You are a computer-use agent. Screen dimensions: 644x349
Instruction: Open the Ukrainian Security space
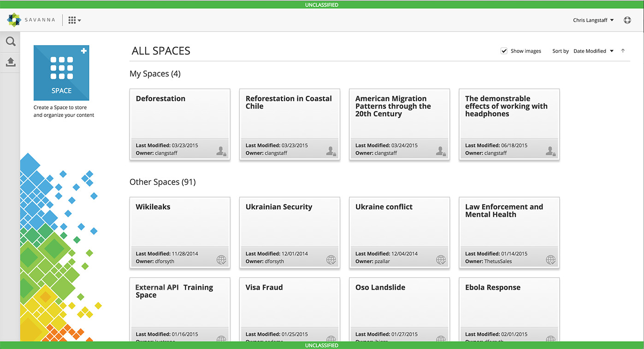tap(290, 233)
